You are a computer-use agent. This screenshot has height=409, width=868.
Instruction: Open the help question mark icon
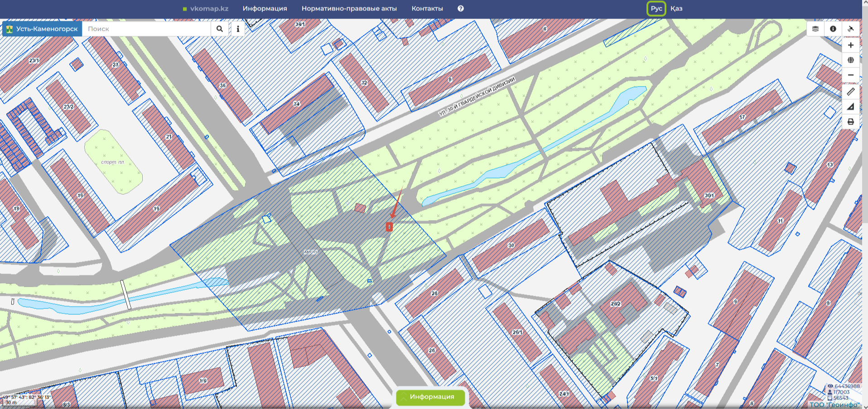coord(461,9)
